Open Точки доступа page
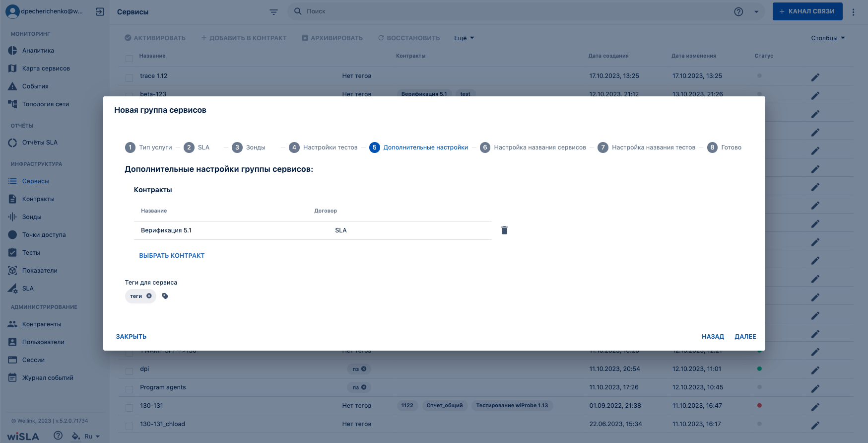 point(44,235)
